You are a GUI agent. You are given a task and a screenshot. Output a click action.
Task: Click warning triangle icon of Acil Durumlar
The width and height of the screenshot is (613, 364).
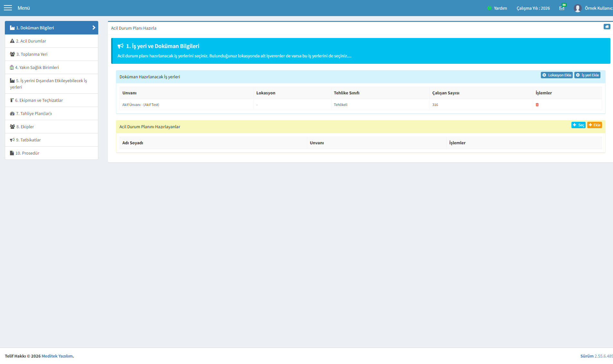pyautogui.click(x=12, y=41)
